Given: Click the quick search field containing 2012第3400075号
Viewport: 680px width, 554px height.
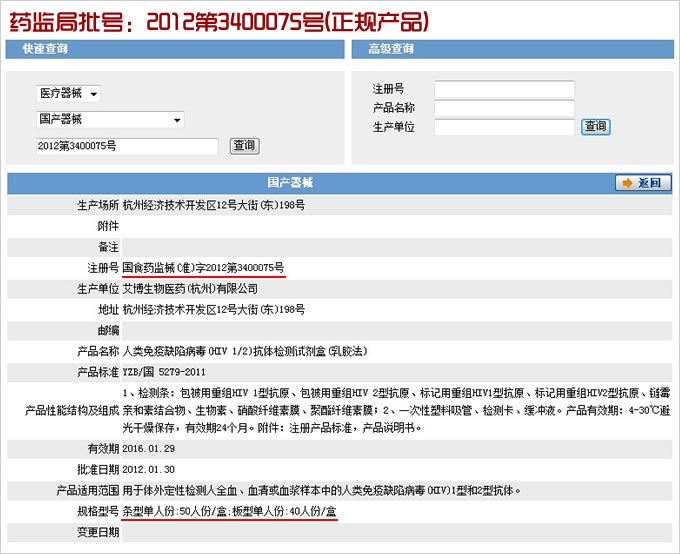Looking at the screenshot, I should [126, 147].
